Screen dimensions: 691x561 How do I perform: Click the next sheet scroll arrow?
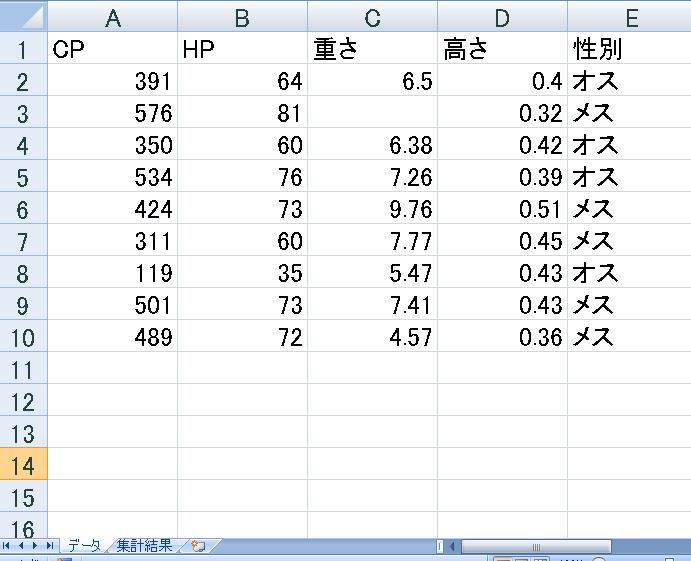37,546
